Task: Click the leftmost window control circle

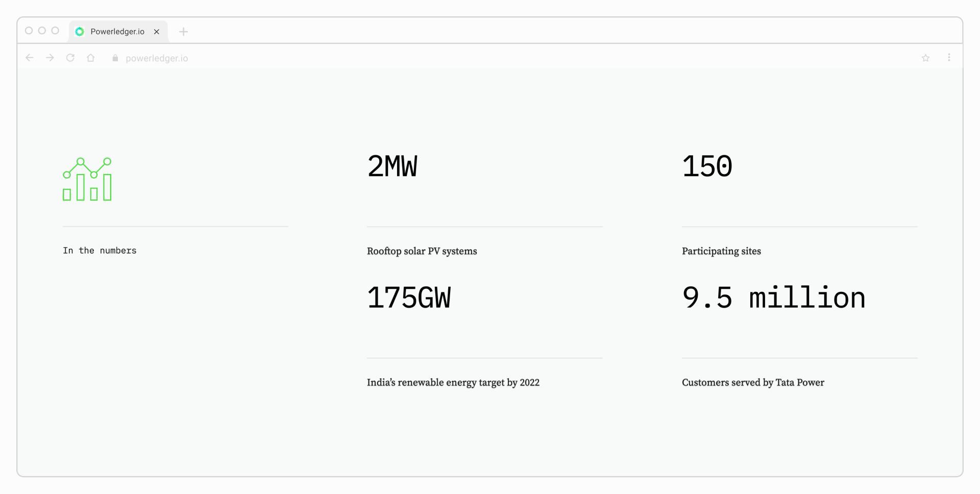Action: point(29,31)
